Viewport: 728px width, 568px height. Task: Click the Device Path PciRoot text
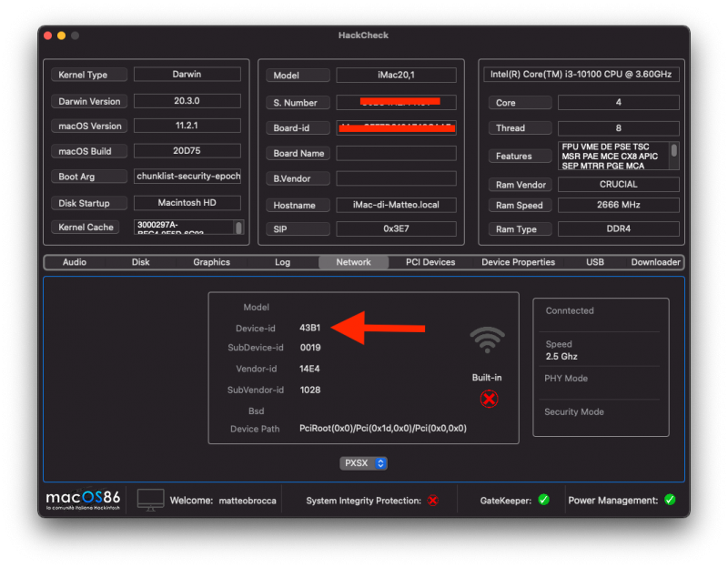tap(383, 428)
